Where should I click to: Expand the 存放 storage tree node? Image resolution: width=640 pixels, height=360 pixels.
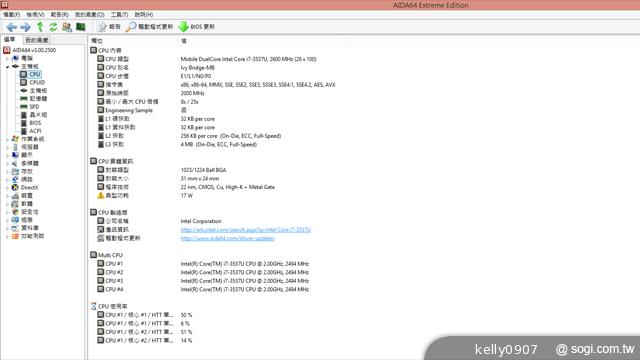pos(7,171)
